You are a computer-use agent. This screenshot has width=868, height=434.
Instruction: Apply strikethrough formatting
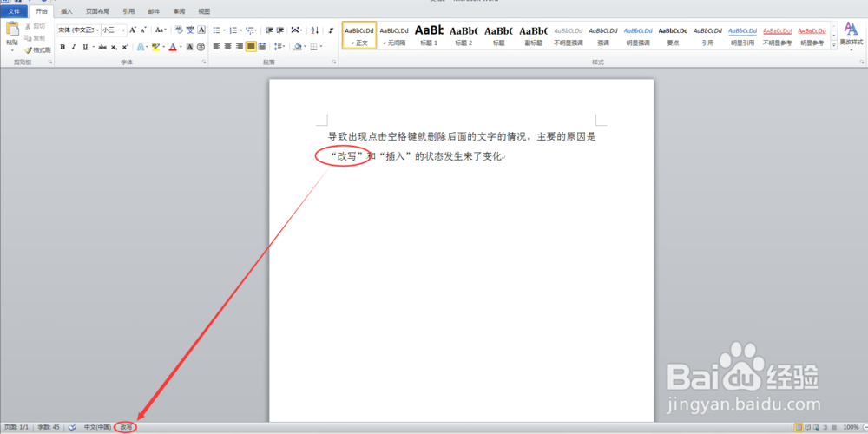click(x=102, y=47)
